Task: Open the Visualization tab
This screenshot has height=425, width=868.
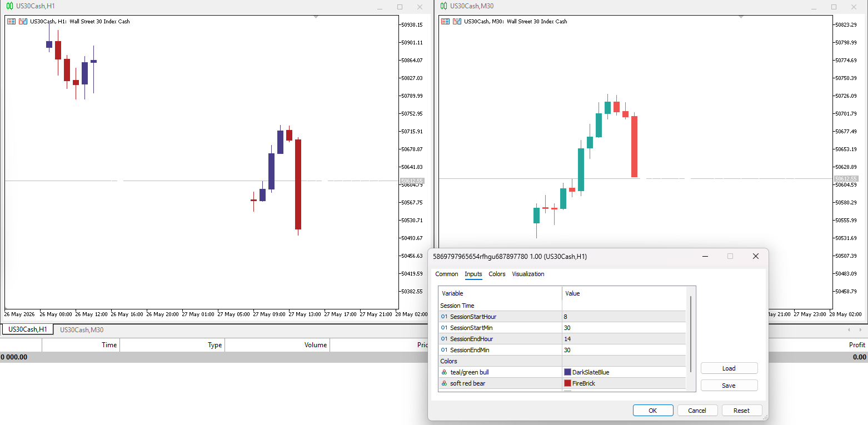Action: pyautogui.click(x=528, y=274)
